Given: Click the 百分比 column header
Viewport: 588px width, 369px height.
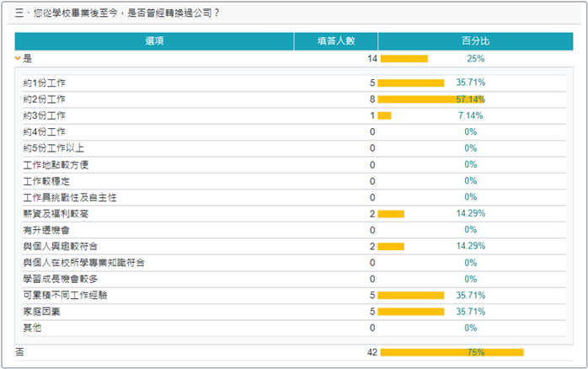Looking at the screenshot, I should tap(476, 40).
